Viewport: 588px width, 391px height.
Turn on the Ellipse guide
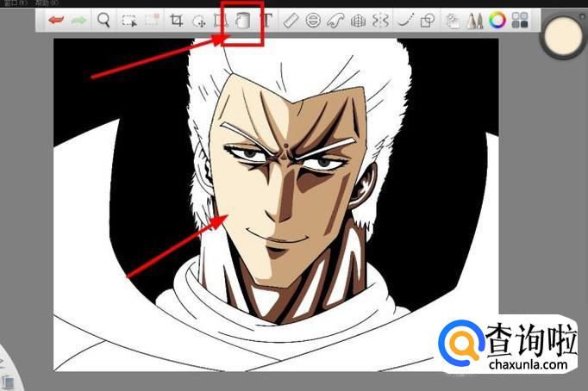point(313,20)
